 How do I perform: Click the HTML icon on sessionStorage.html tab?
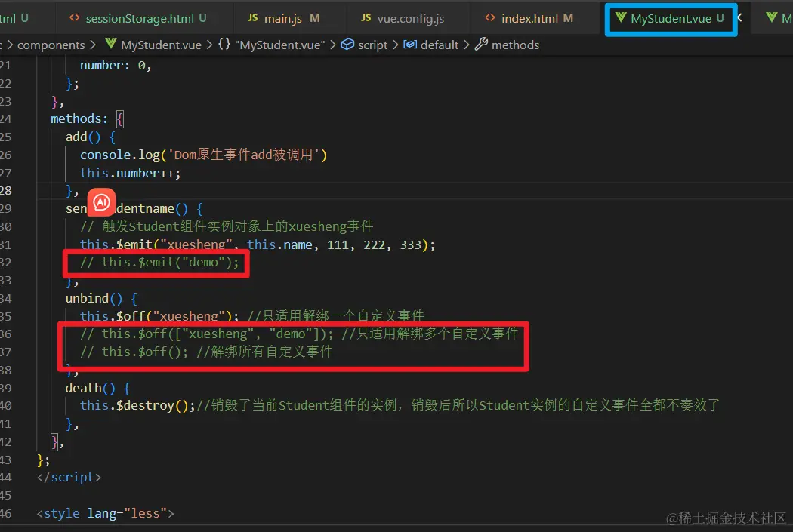pyautogui.click(x=74, y=17)
